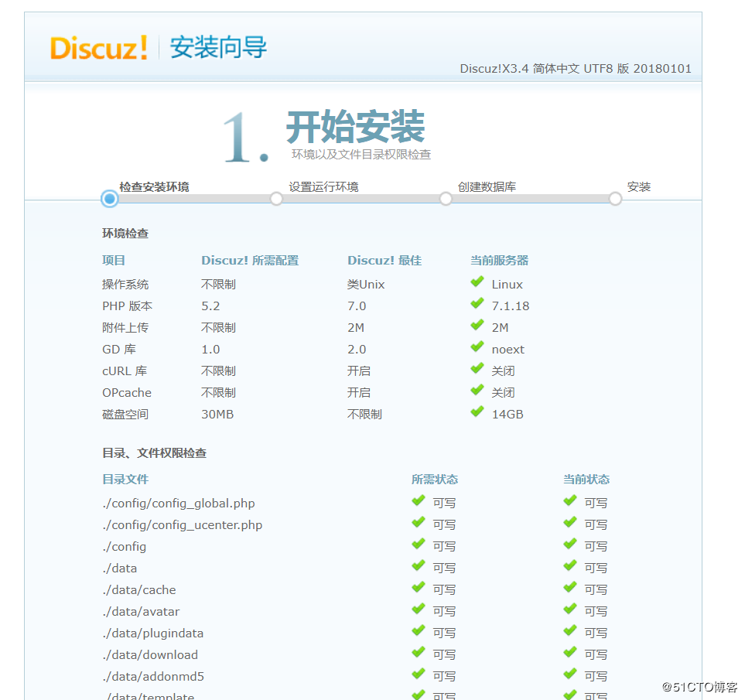Viewport: 745px width, 700px height.
Task: Click required-status checkmark for ./data/cache
Action: (x=418, y=588)
